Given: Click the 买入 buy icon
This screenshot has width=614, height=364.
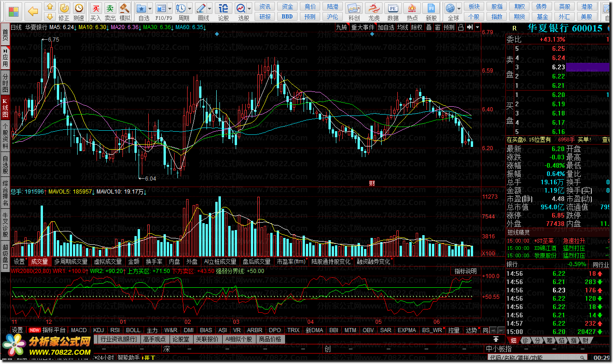Looking at the screenshot, I should click(96, 11).
